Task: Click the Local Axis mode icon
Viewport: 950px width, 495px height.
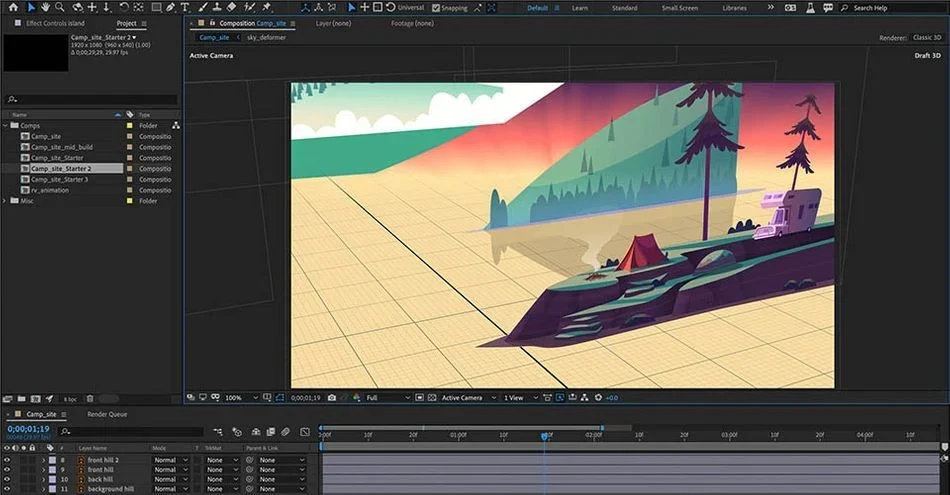Action: (305, 7)
